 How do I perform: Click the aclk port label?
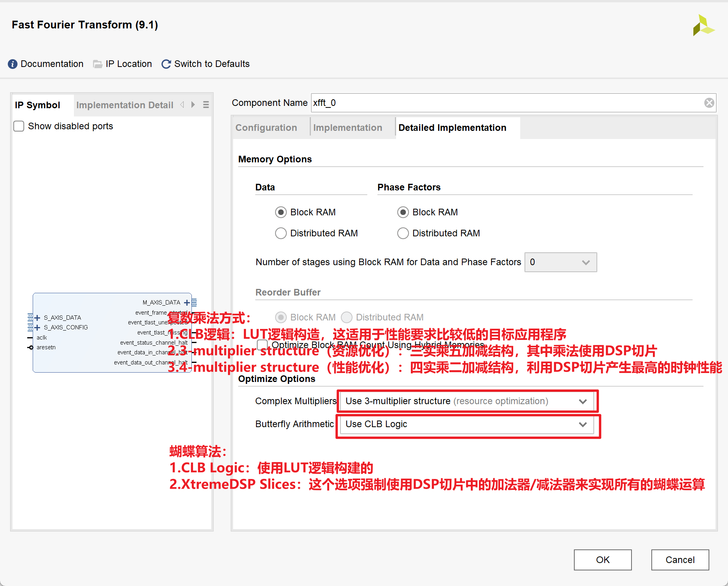point(42,338)
